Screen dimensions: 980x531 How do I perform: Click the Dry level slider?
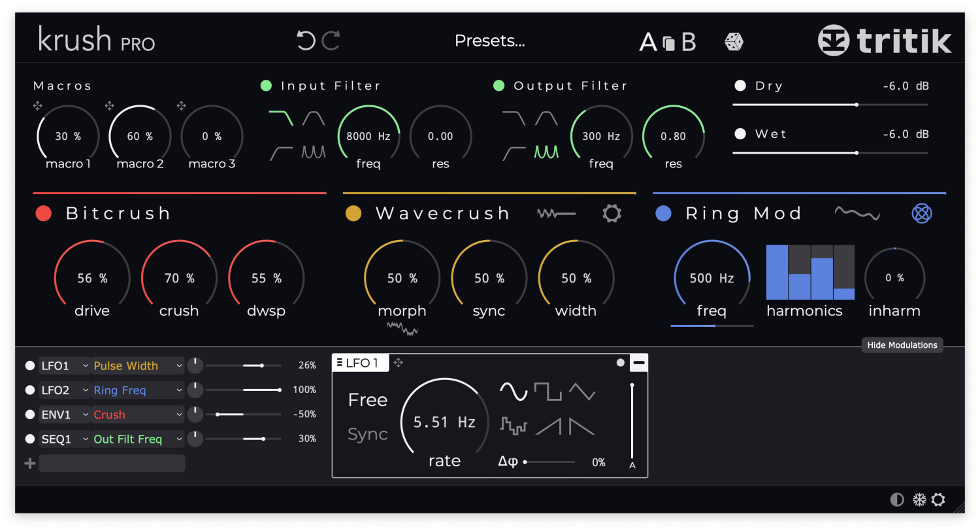[830, 104]
